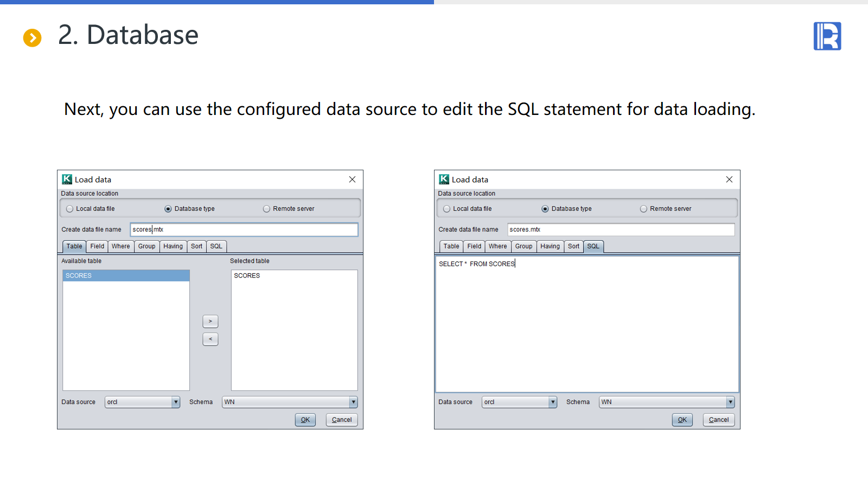
Task: Choose Database type radio in right dialog
Action: click(x=545, y=209)
